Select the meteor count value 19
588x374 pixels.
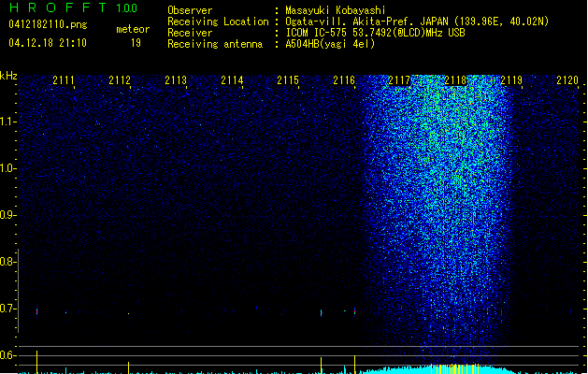[136, 43]
